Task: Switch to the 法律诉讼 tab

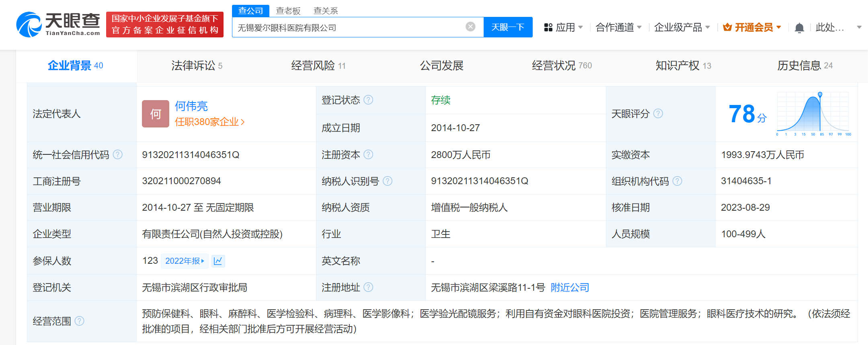Action: tap(197, 66)
